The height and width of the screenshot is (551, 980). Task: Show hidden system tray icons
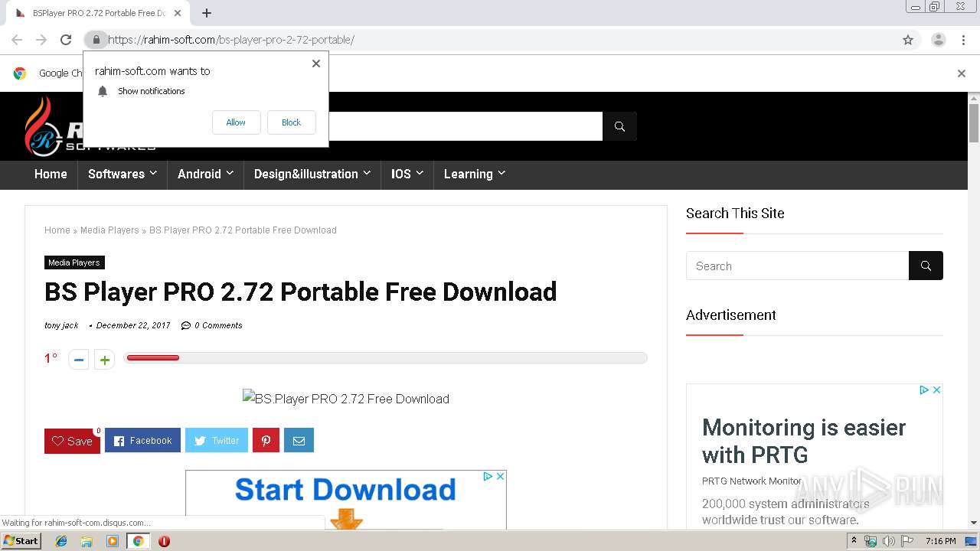tap(854, 541)
